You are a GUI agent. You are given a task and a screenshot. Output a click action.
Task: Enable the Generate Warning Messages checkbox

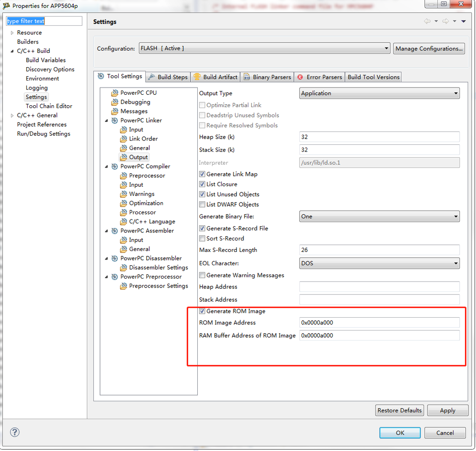[202, 275]
